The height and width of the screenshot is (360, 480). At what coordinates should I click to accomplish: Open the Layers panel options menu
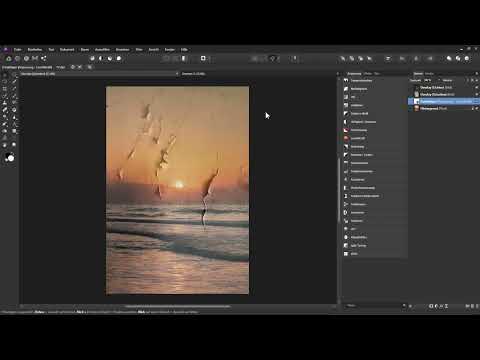(477, 74)
